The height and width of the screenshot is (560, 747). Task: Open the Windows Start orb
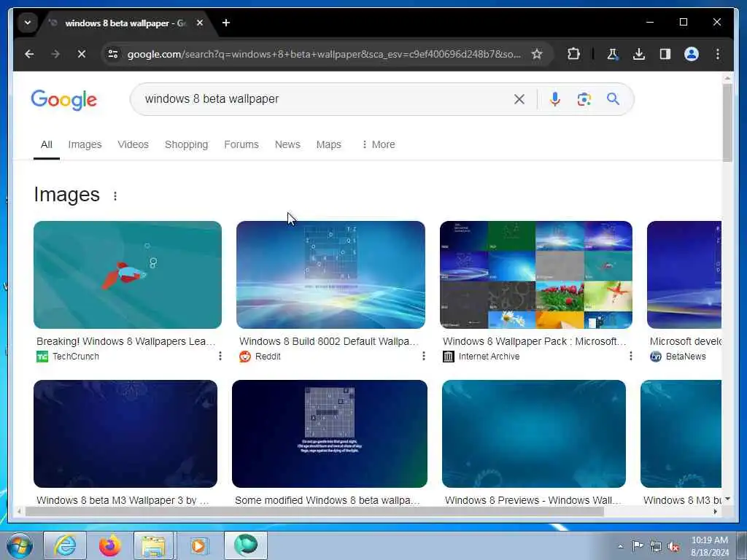(x=20, y=545)
